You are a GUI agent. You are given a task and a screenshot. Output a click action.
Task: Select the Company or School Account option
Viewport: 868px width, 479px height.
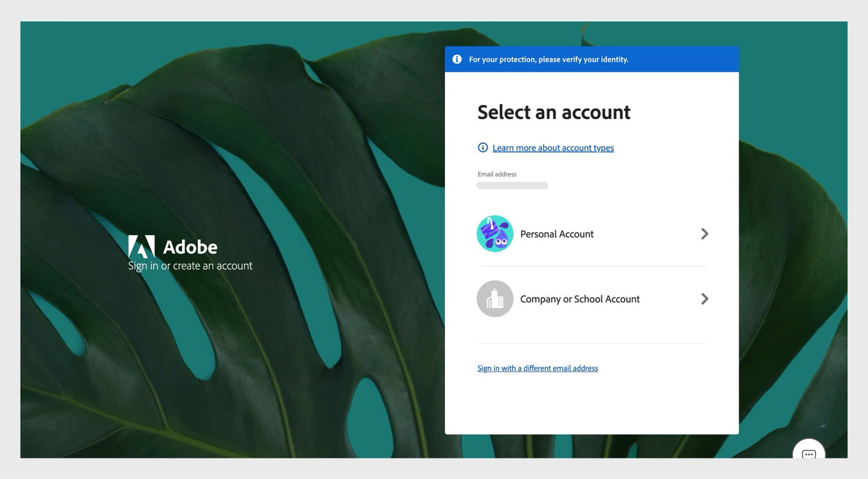[580, 298]
